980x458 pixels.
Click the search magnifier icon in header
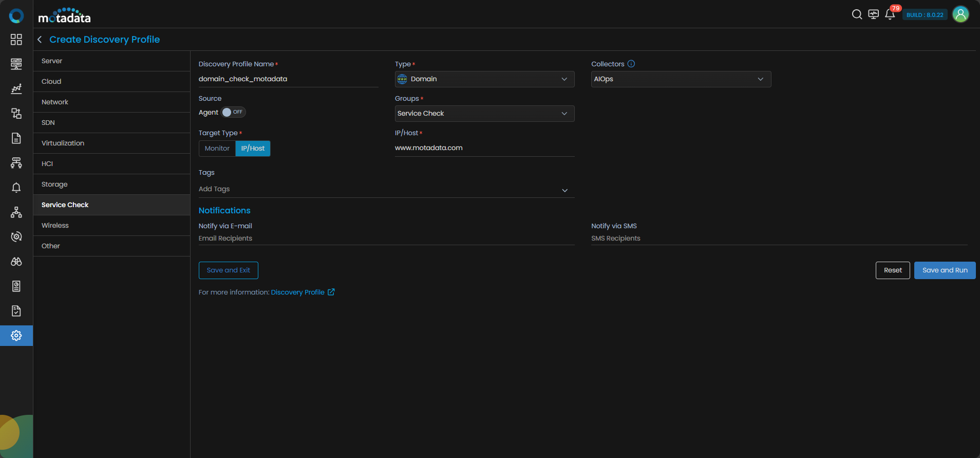(x=857, y=14)
